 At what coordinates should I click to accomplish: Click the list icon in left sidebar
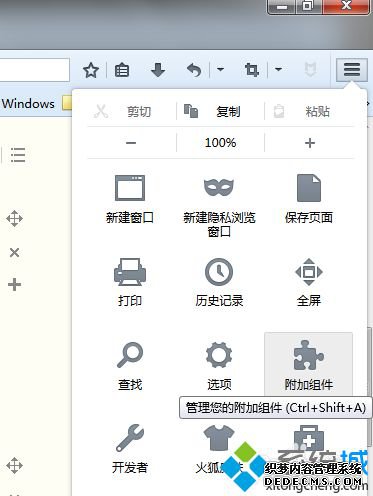tap(18, 155)
